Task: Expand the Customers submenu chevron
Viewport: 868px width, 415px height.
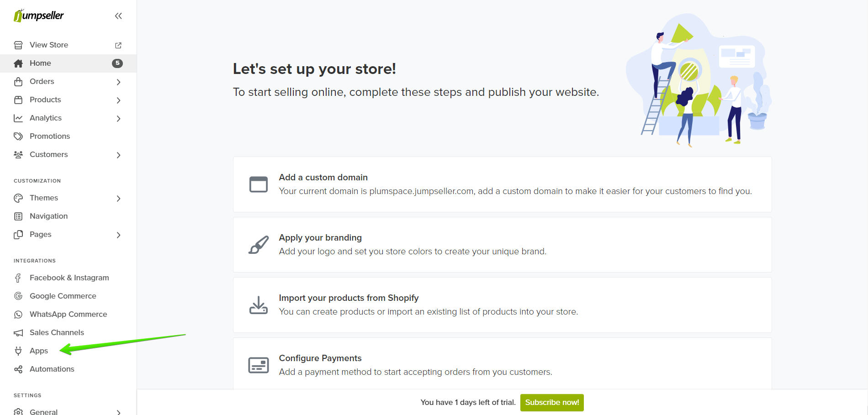Action: [x=118, y=155]
